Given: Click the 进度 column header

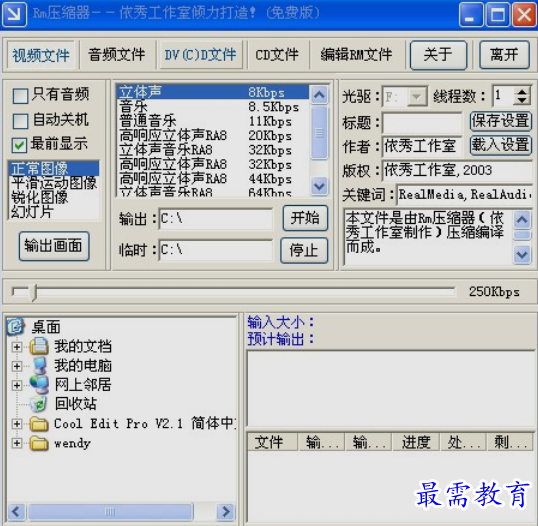Looking at the screenshot, I should click(416, 442).
